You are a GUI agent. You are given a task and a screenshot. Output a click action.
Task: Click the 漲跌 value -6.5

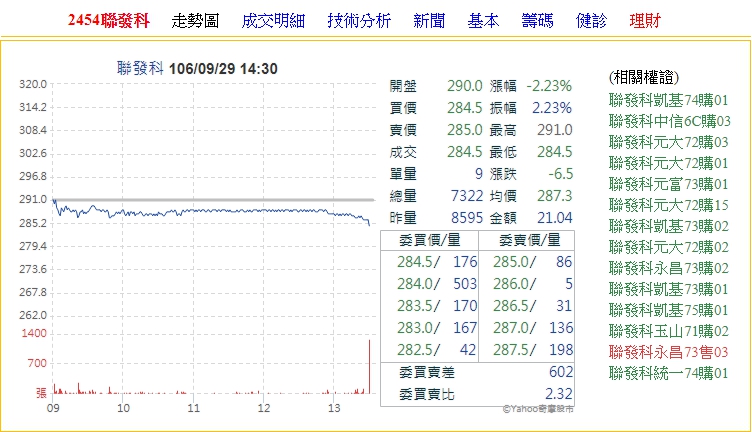(x=561, y=174)
